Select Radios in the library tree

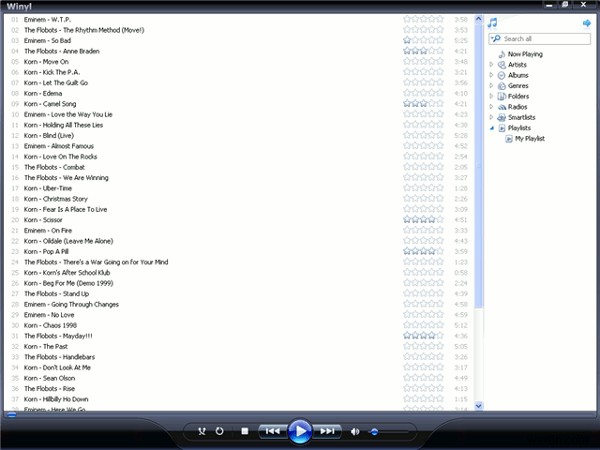pos(517,107)
